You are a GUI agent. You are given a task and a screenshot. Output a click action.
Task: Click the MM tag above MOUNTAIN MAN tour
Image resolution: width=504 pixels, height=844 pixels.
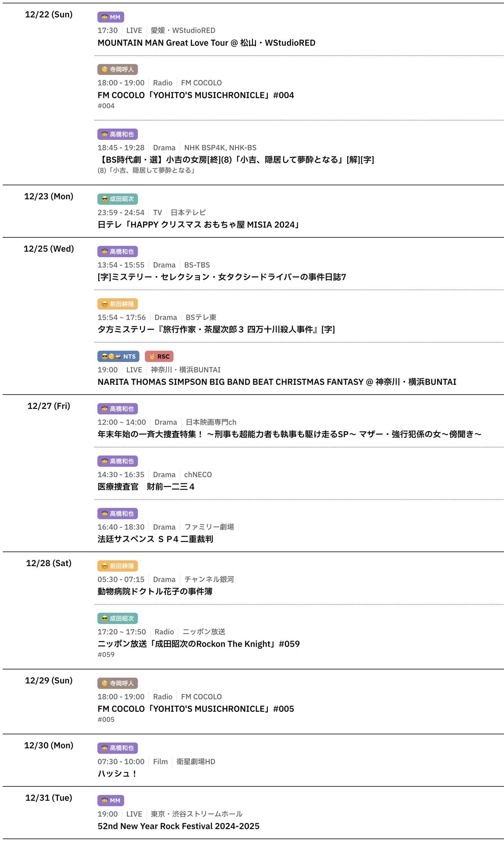110,17
